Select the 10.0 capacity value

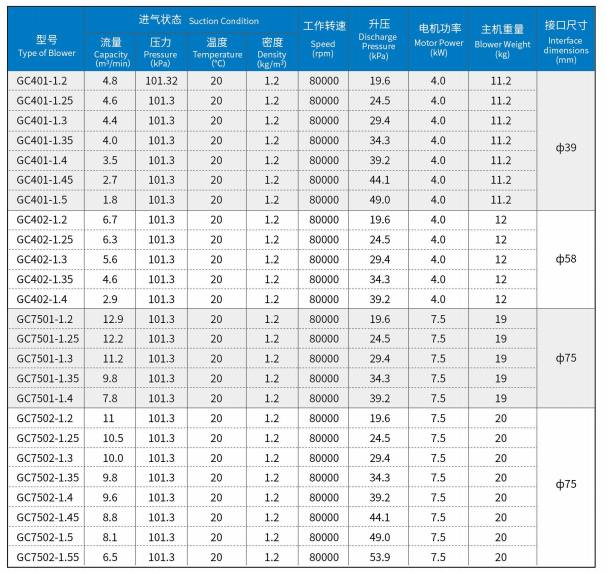point(113,458)
